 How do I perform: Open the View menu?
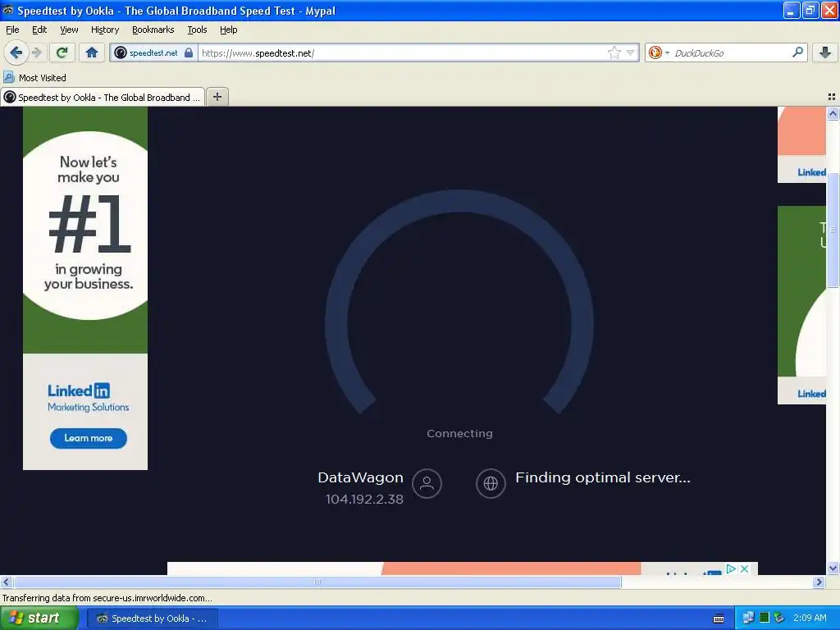69,30
